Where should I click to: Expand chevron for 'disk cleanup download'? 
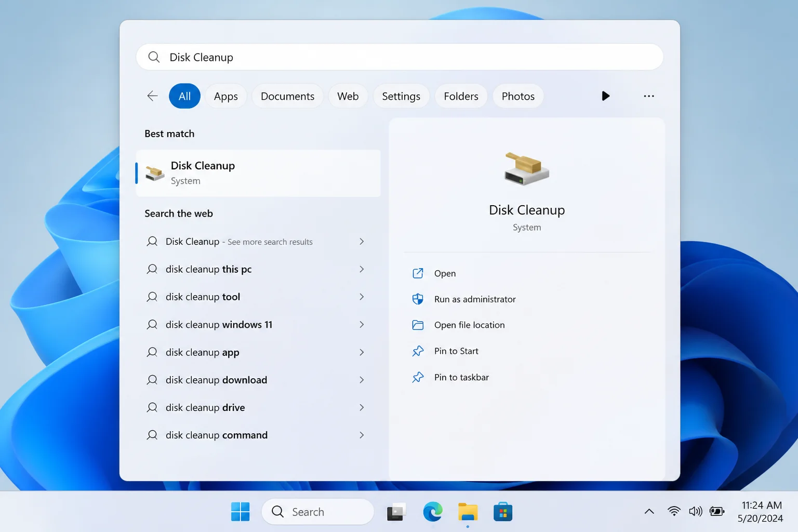[x=362, y=380]
